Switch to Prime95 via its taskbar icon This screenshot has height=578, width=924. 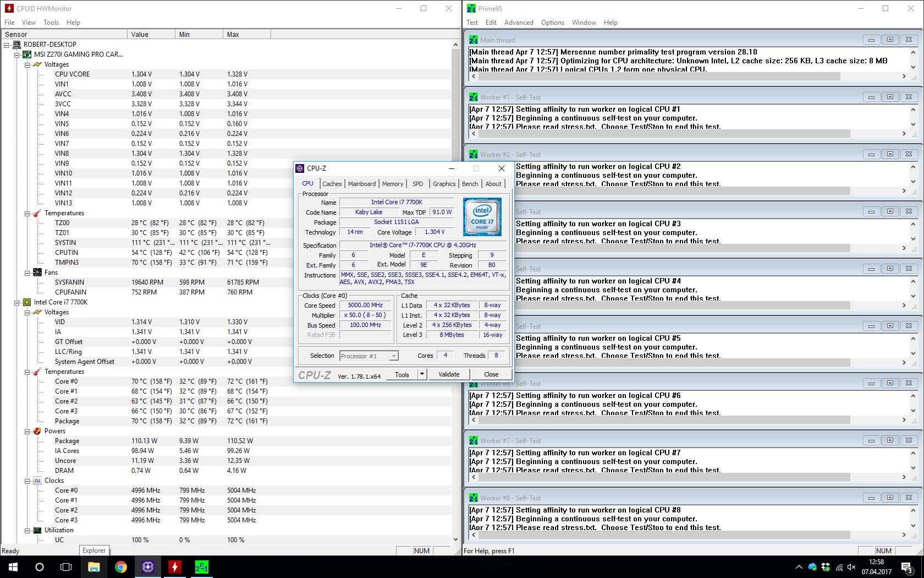(202, 567)
